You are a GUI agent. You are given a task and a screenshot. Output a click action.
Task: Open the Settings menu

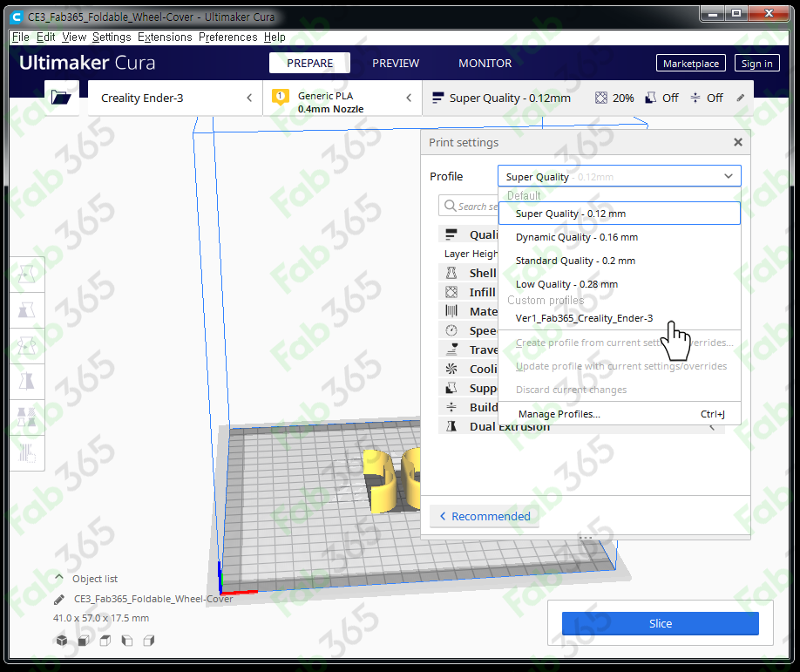click(112, 37)
